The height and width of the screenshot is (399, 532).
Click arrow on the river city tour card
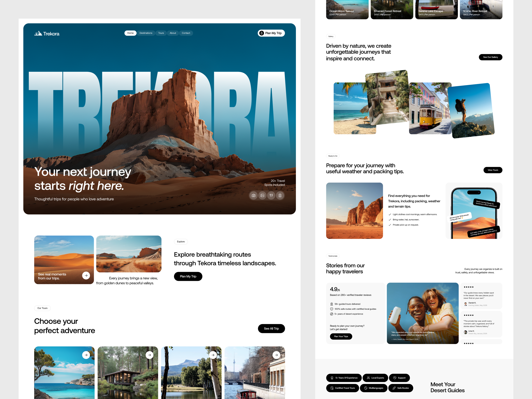pyautogui.click(x=276, y=355)
